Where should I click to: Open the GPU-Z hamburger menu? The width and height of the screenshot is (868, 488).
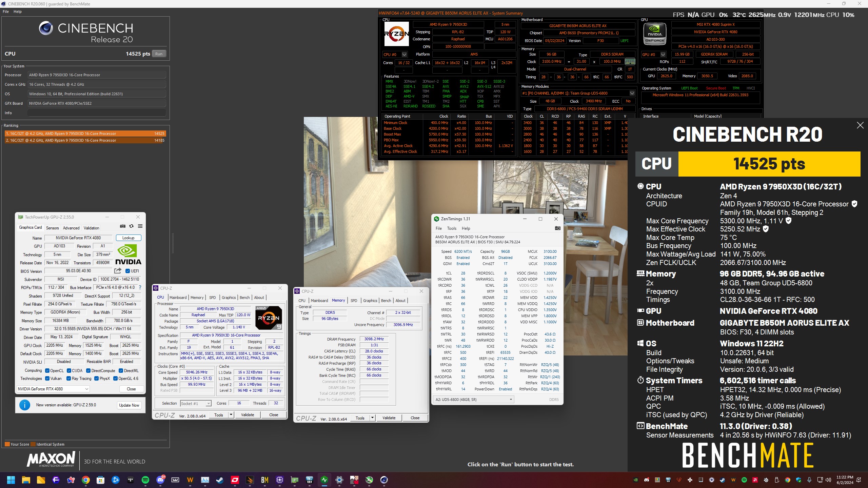click(140, 226)
